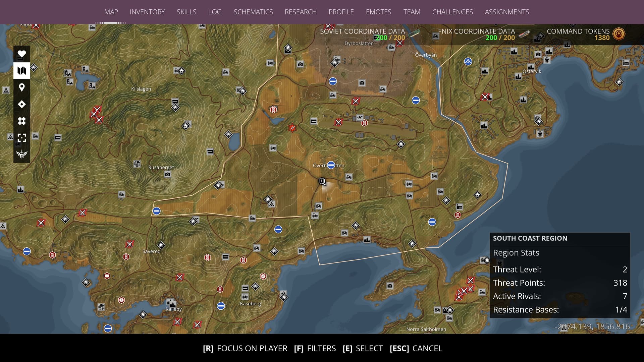644x362 pixels.
Task: Choose the four-diamonds icon in the sidebar
Action: click(x=22, y=121)
